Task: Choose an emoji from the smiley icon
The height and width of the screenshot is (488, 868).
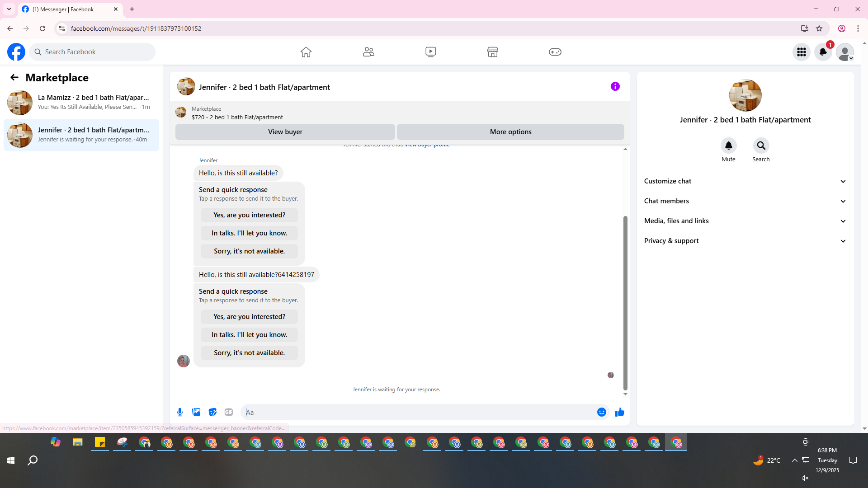Action: [x=601, y=412]
